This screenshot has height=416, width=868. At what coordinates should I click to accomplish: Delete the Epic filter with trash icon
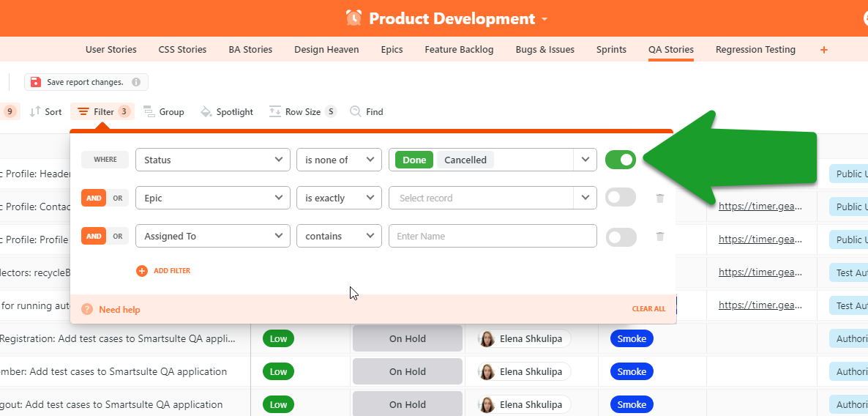(x=660, y=198)
